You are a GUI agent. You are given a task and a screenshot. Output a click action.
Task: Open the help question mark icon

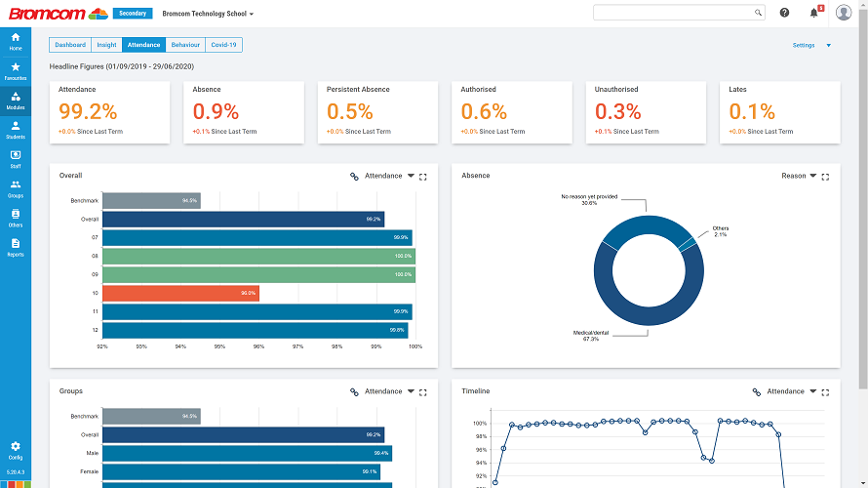tap(784, 13)
